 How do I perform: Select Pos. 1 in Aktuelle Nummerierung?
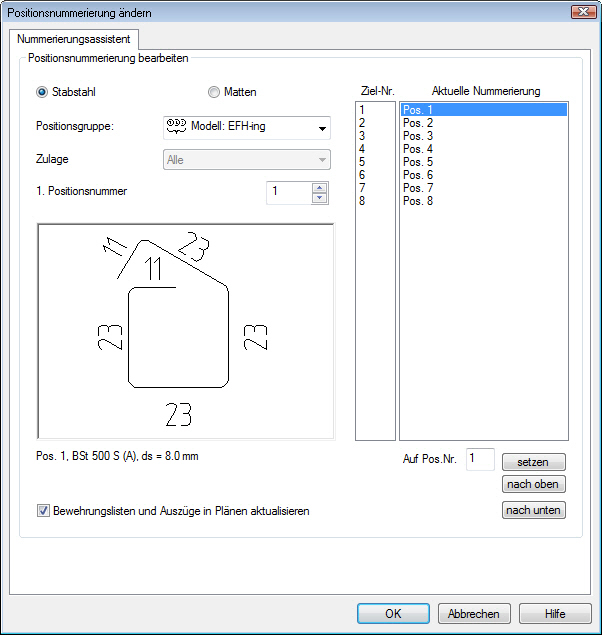484,110
